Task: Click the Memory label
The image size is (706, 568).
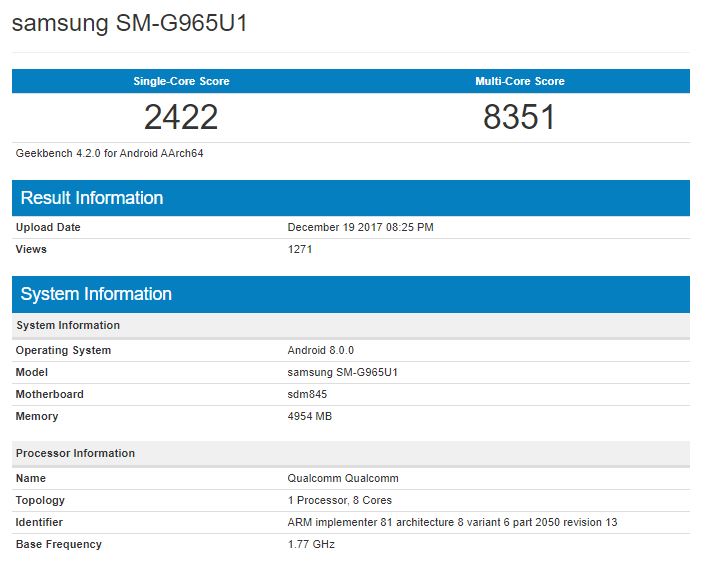Action: tap(37, 416)
